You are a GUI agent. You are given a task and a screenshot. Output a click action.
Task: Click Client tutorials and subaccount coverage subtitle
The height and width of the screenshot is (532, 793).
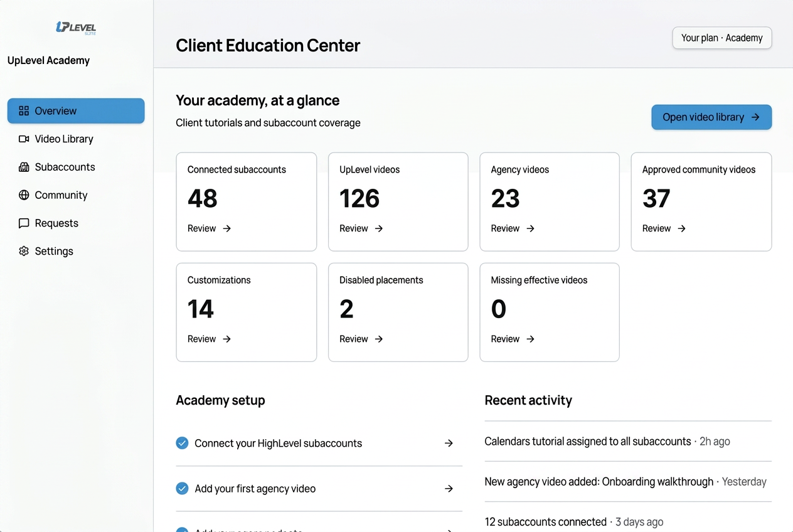(268, 122)
